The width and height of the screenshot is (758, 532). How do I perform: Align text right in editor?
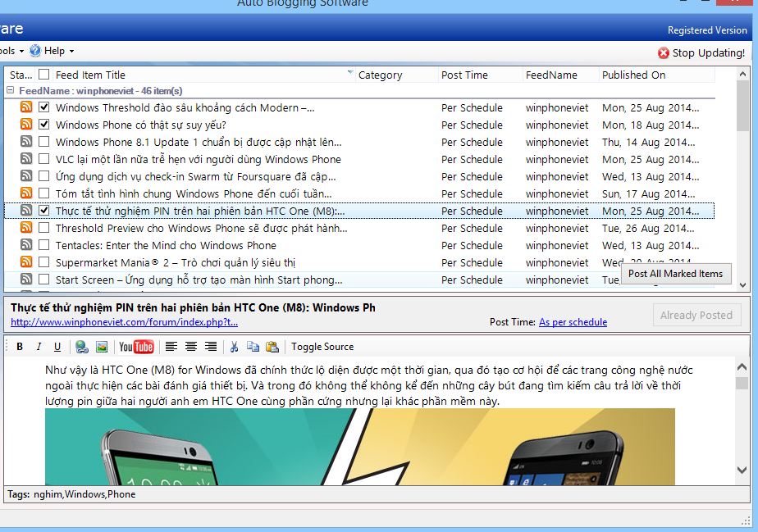tap(211, 347)
